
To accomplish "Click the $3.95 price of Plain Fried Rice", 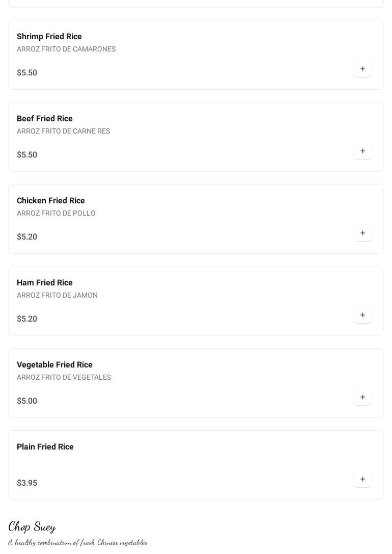I will tap(27, 483).
